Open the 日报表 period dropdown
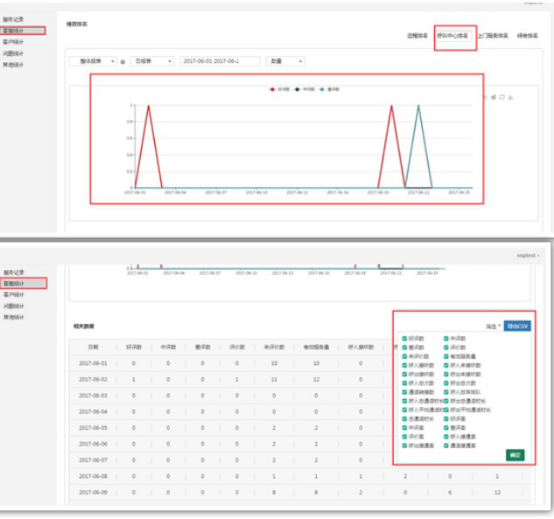The image size is (554, 519). click(x=152, y=61)
